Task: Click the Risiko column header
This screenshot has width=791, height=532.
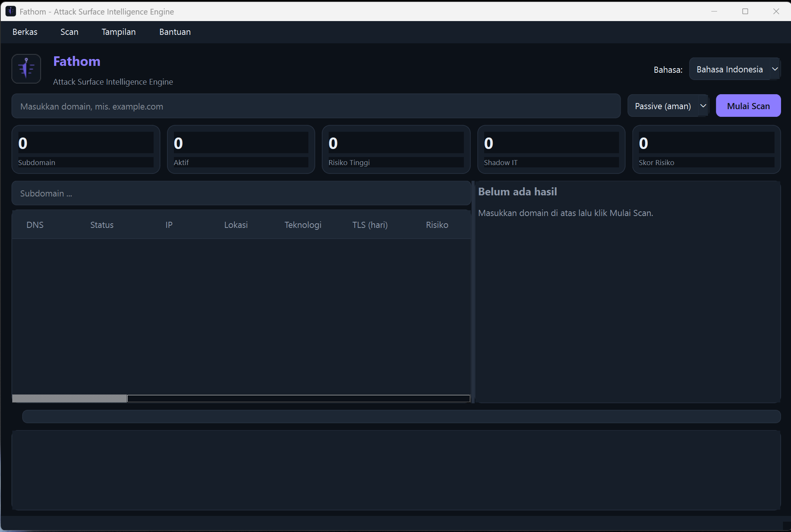Action: point(437,225)
